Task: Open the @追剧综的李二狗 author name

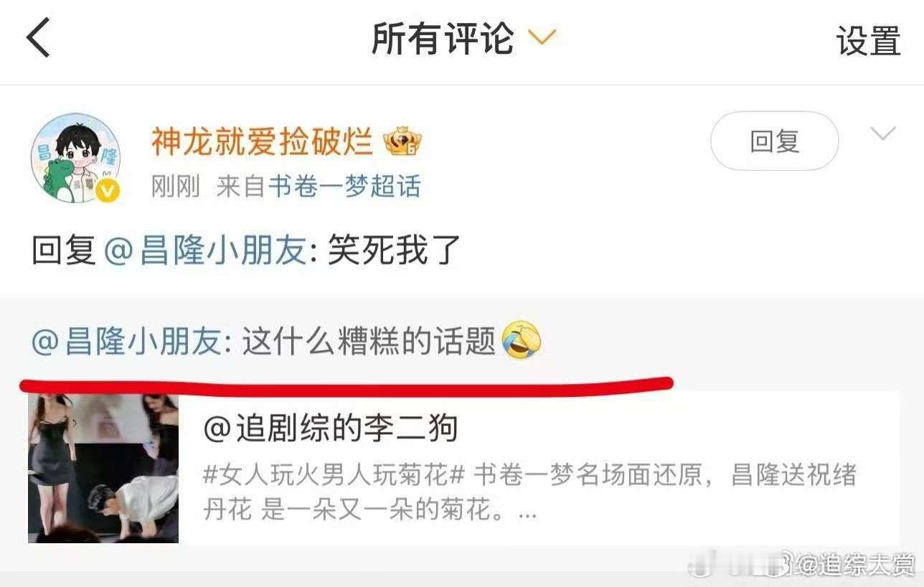Action: pyautogui.click(x=331, y=429)
